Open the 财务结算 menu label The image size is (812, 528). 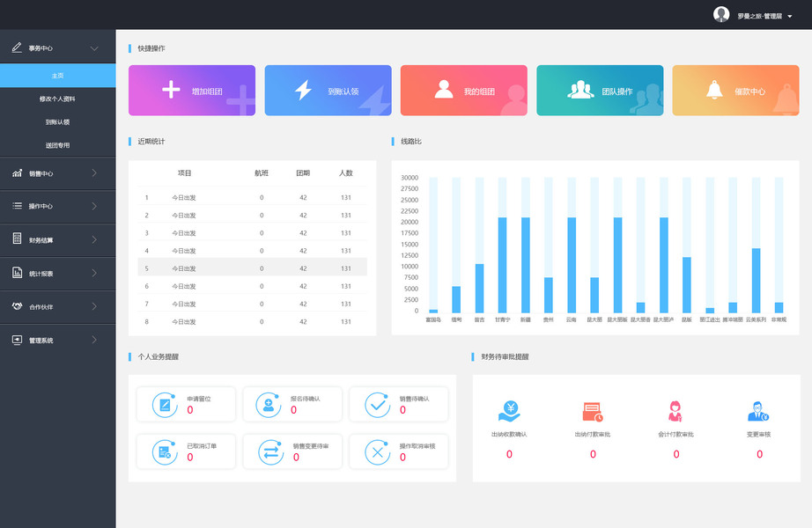[41, 240]
